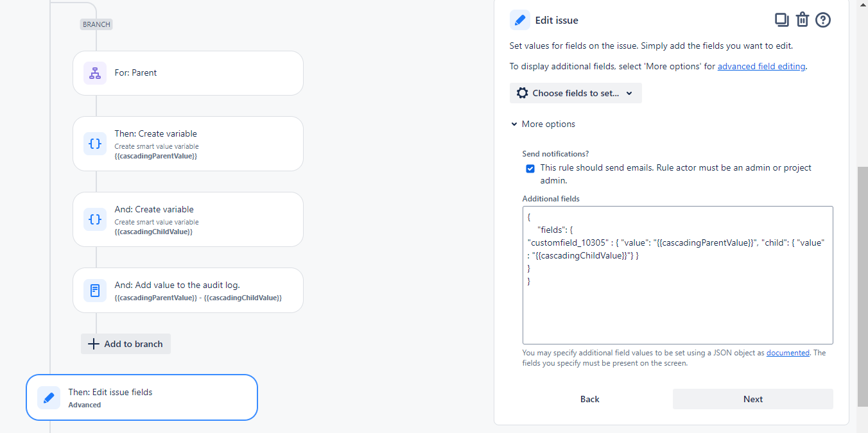
Task: Follow the documented link below Additional fields
Action: 788,352
